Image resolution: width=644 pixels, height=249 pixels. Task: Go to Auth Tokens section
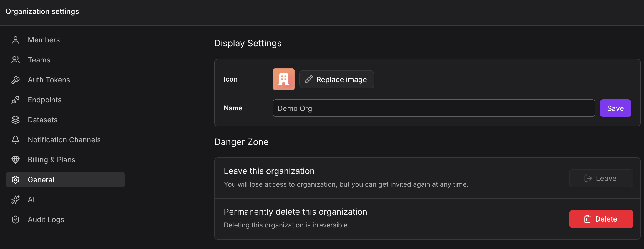point(49,80)
